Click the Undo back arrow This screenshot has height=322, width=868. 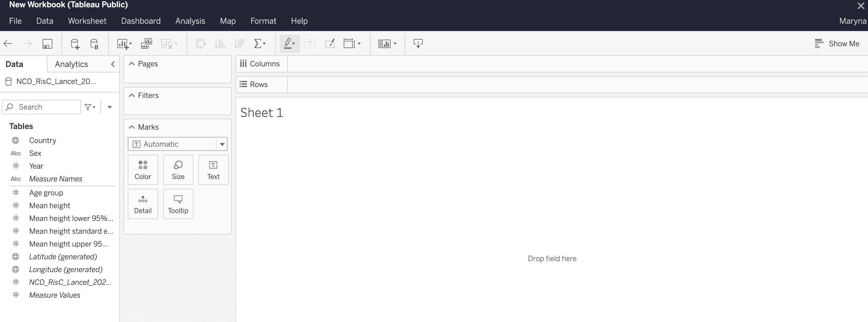point(8,44)
